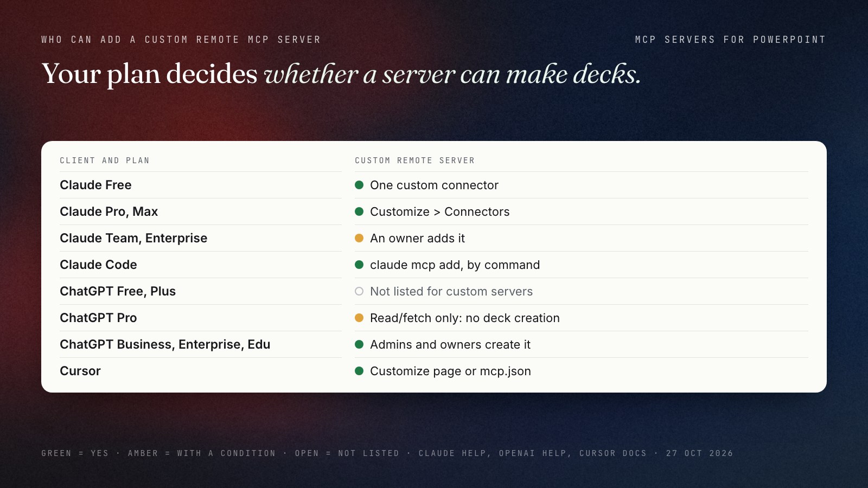Click the "One custom connector" text
Screen dimensions: 868x488
click(434, 185)
